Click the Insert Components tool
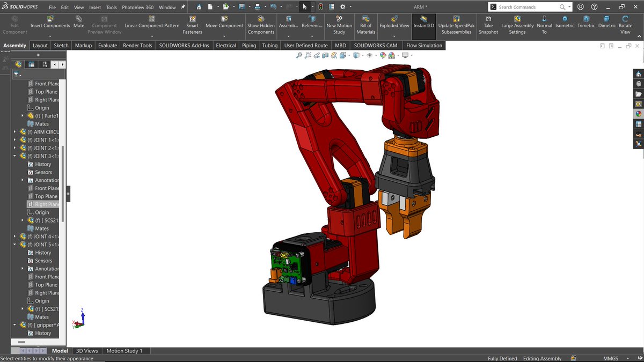The image size is (644, 362). [50, 22]
